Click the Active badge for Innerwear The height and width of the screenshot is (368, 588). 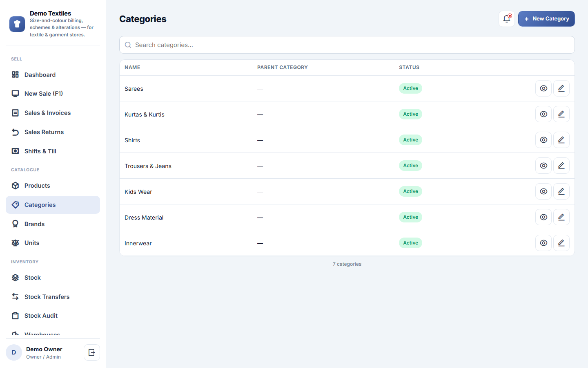pyautogui.click(x=410, y=243)
